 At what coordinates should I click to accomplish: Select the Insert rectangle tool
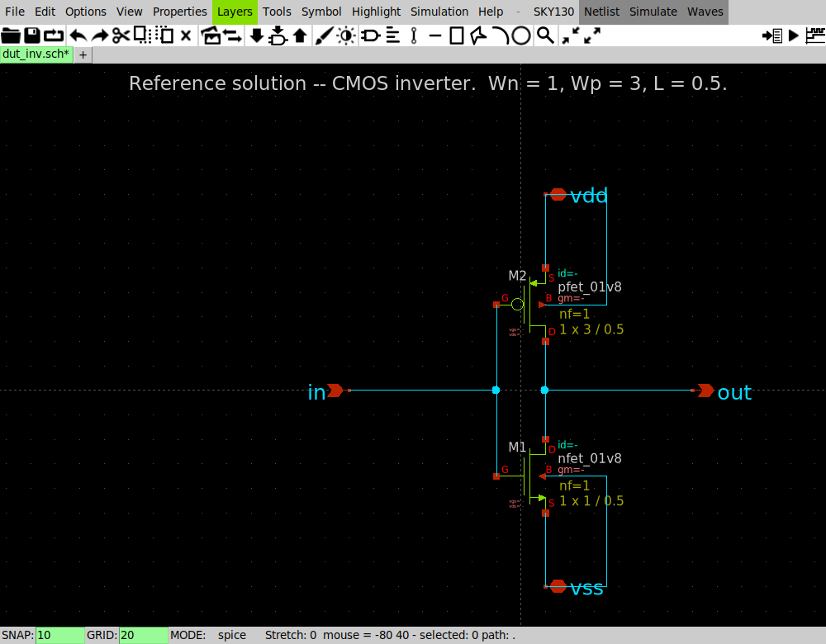pyautogui.click(x=457, y=36)
